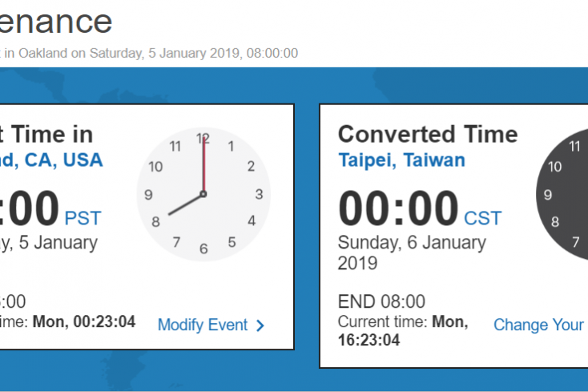Click the Sunday, 6 January 2019 date
The image size is (588, 392).
pos(412,253)
